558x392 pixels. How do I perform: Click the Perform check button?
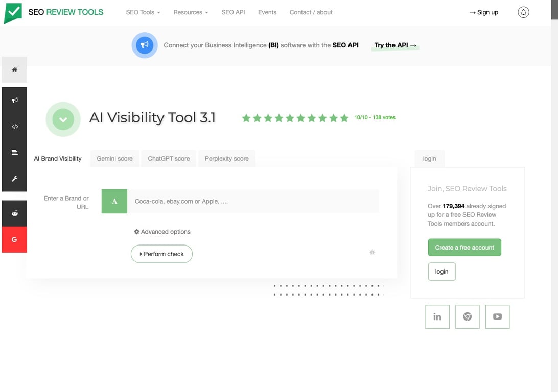coord(161,254)
